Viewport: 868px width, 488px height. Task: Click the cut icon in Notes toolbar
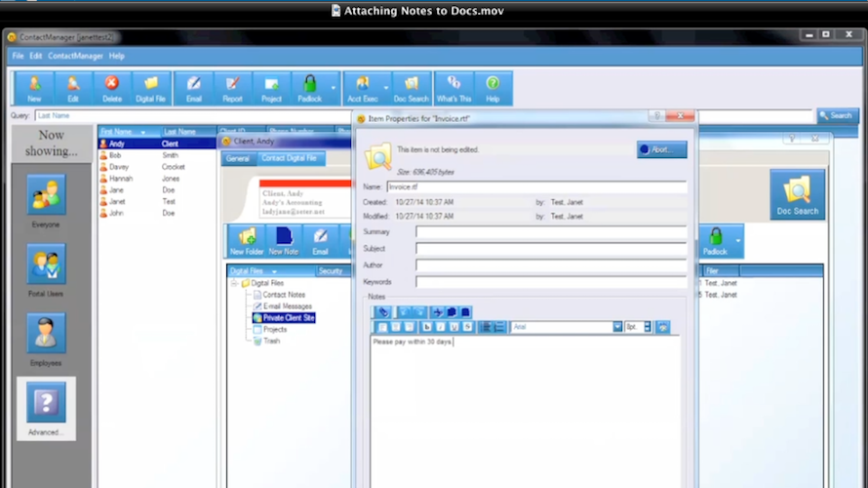click(x=438, y=312)
